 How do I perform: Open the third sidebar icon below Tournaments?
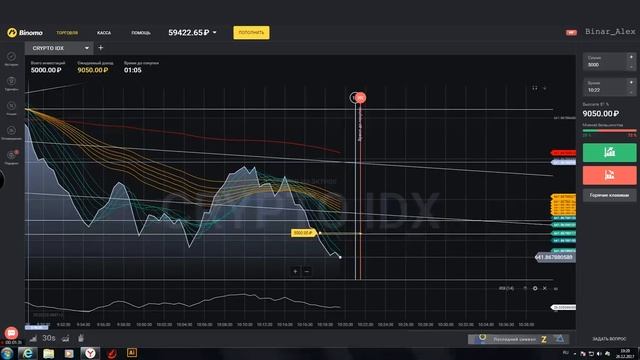pos(11,108)
